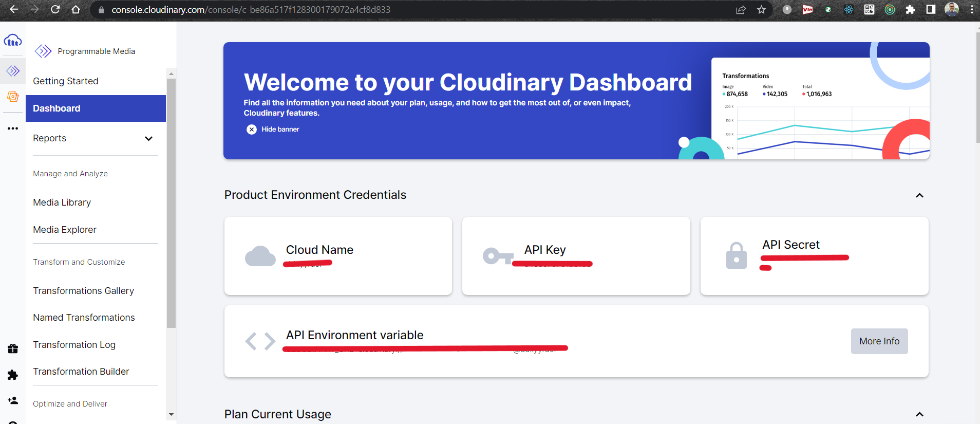
Task: Click the Programmable Media header label
Action: (x=97, y=51)
